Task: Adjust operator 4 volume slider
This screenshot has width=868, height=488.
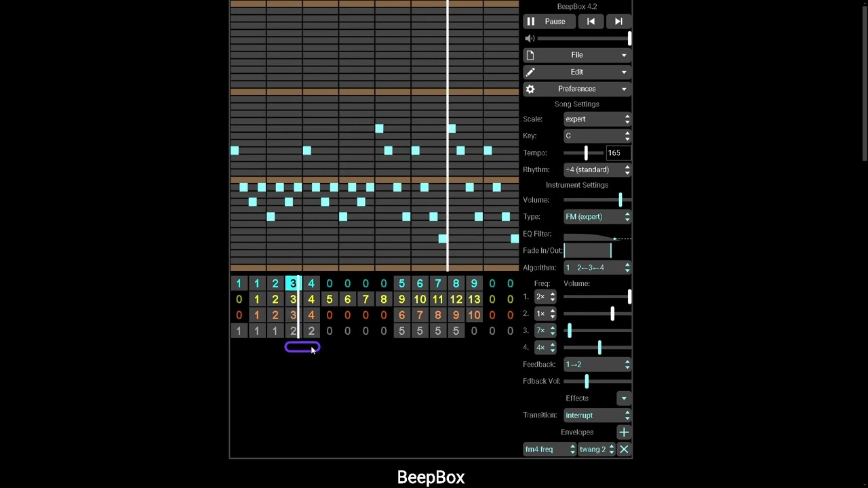Action: [x=597, y=348]
